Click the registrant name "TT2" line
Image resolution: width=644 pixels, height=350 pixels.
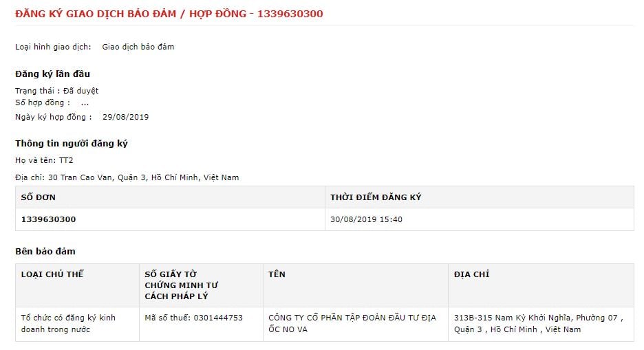44,160
